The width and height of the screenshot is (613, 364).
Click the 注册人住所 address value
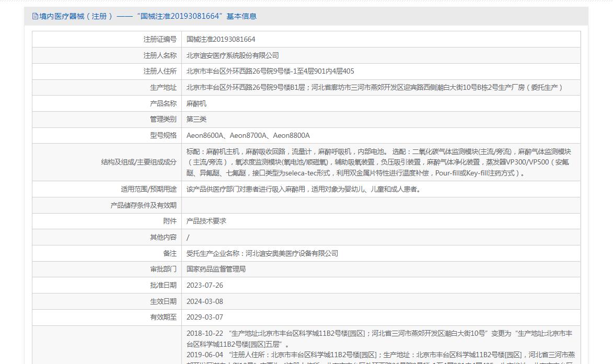pyautogui.click(x=270, y=71)
